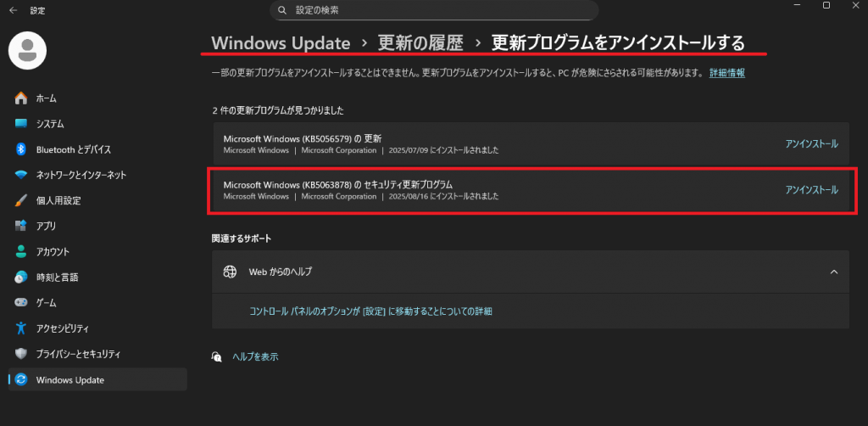Click the システム monitor icon
This screenshot has height=426, width=868.
(21, 124)
